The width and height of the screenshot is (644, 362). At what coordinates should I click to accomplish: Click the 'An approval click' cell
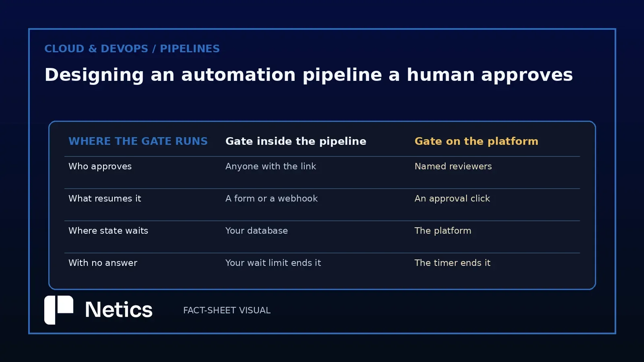[x=452, y=199]
